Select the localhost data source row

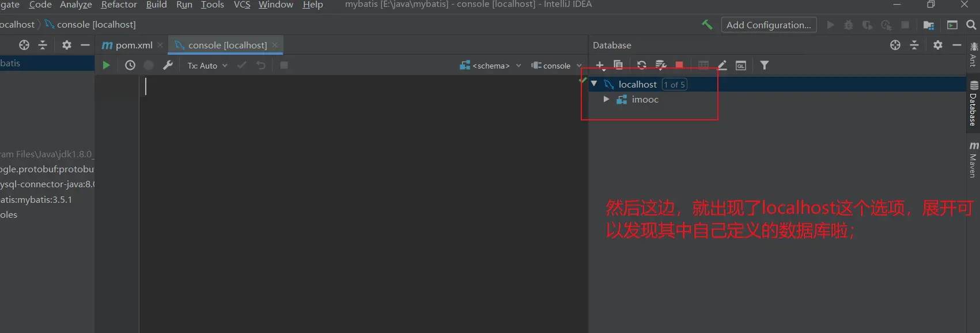pyautogui.click(x=777, y=84)
